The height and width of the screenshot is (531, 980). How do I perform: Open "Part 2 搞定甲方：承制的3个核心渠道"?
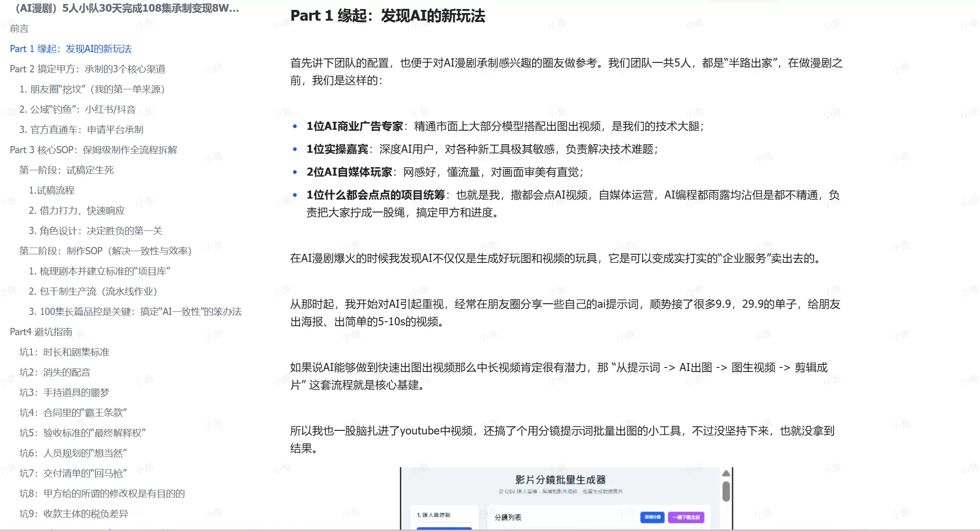[x=88, y=69]
